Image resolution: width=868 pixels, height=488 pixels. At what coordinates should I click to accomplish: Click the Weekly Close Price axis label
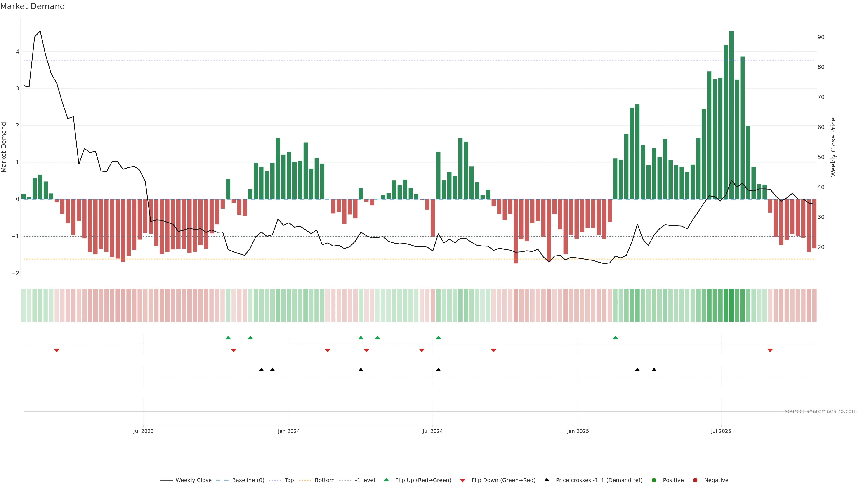pos(833,147)
